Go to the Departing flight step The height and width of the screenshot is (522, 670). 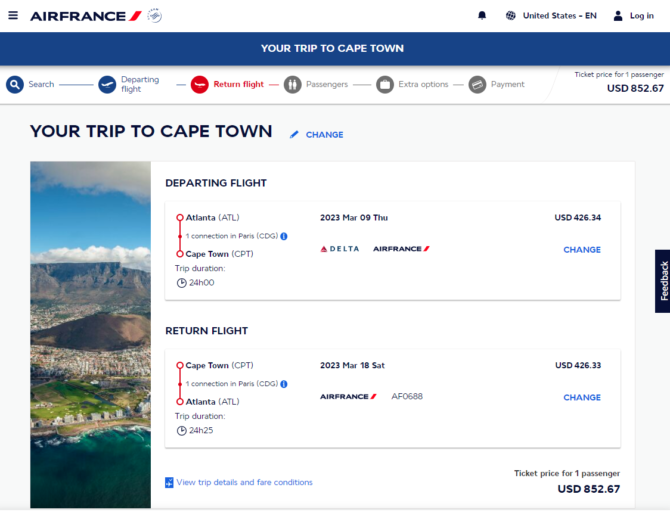click(x=140, y=84)
